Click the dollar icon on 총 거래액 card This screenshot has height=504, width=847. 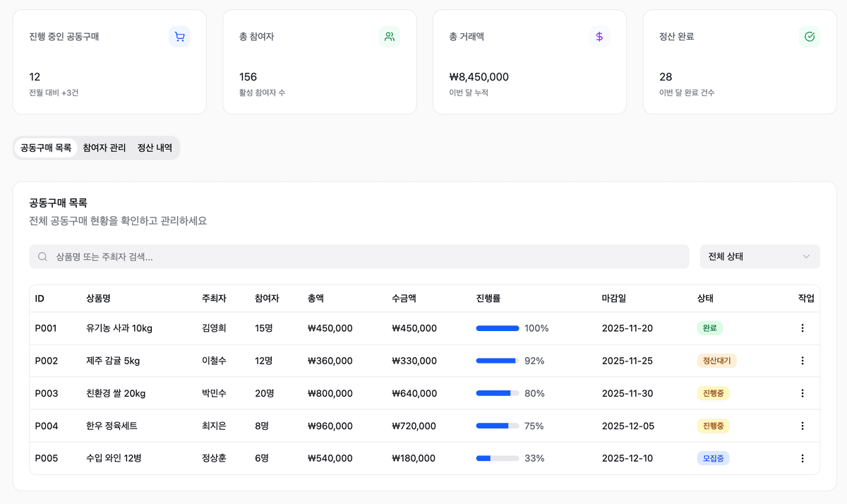pyautogui.click(x=599, y=37)
